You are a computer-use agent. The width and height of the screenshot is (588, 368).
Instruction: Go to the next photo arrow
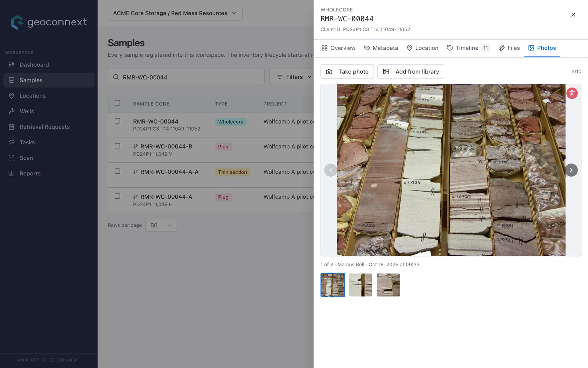pyautogui.click(x=571, y=170)
